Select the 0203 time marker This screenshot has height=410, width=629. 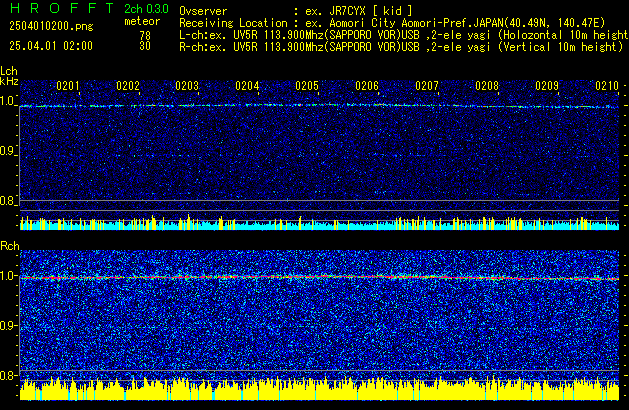187,86
